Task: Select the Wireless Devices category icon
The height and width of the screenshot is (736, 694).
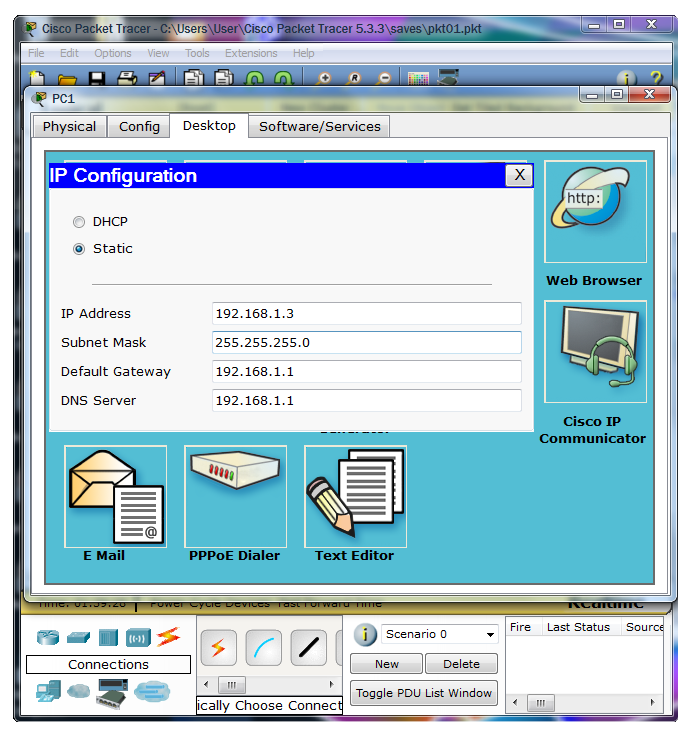Action: (138, 638)
